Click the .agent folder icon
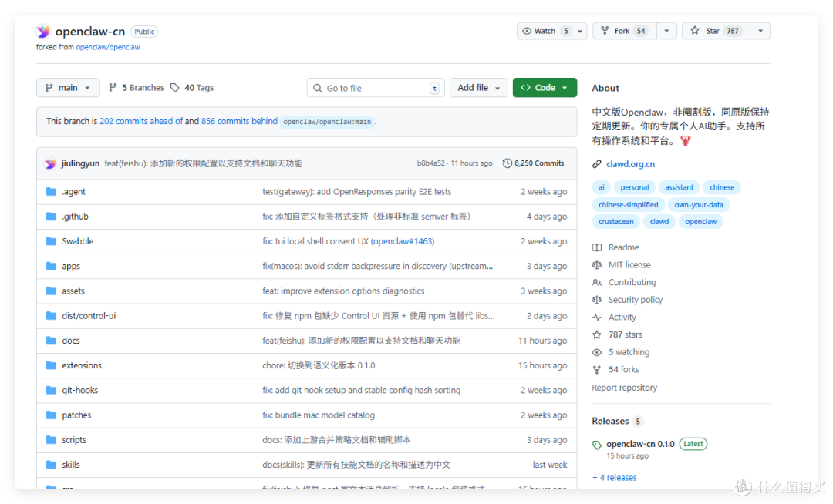This screenshot has width=833, height=504. click(x=51, y=192)
